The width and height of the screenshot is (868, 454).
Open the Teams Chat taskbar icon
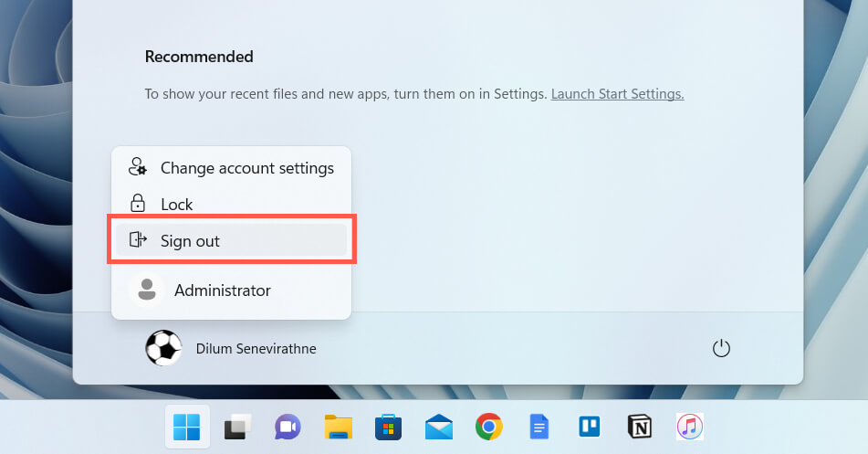coord(288,427)
